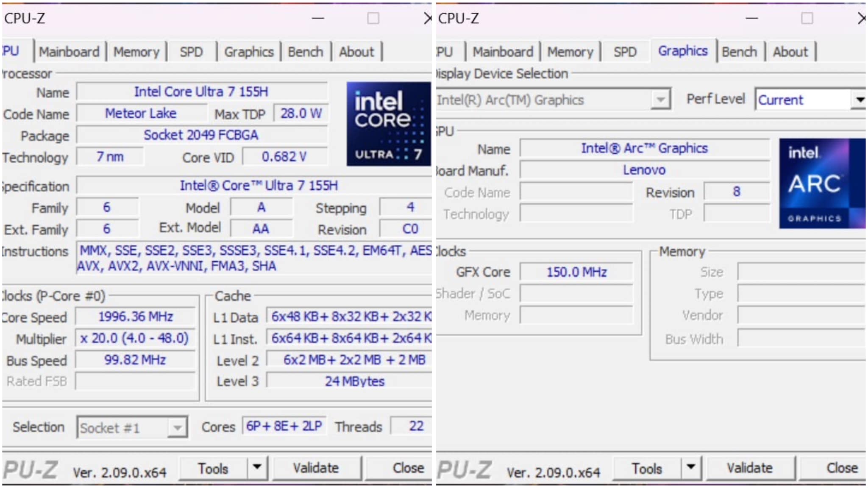
Task: Click the 99.82 MHz bus speed value
Action: pos(136,360)
